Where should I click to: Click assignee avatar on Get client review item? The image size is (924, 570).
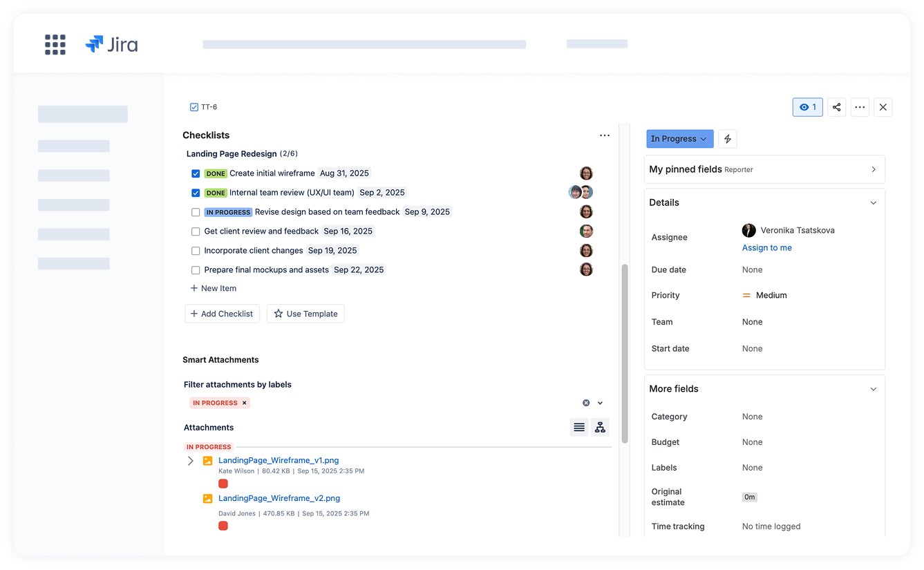tap(586, 231)
